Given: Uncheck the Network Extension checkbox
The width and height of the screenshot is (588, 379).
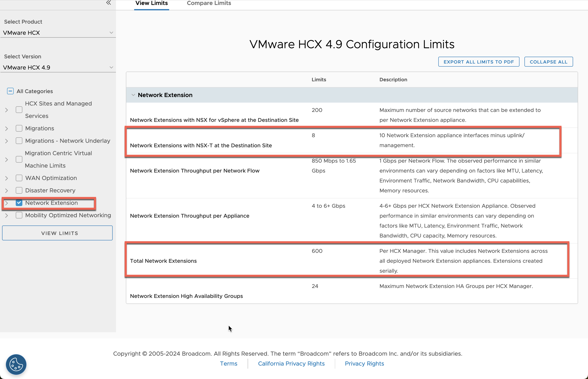Looking at the screenshot, I should pyautogui.click(x=19, y=203).
